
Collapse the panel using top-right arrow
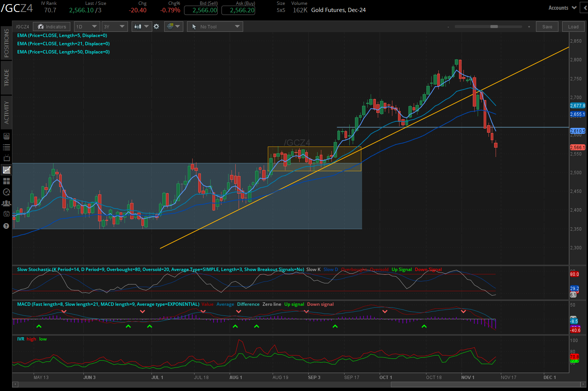[x=585, y=7]
